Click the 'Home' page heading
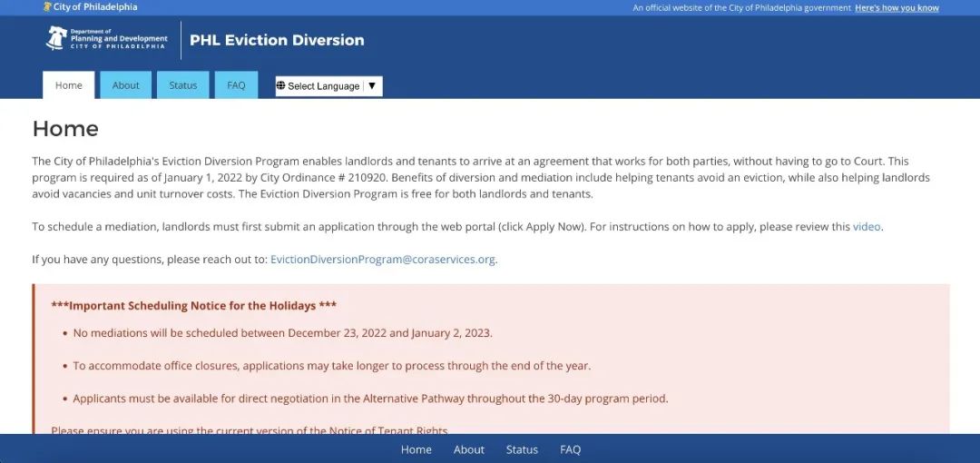Viewport: 980px width, 463px height. pos(65,129)
